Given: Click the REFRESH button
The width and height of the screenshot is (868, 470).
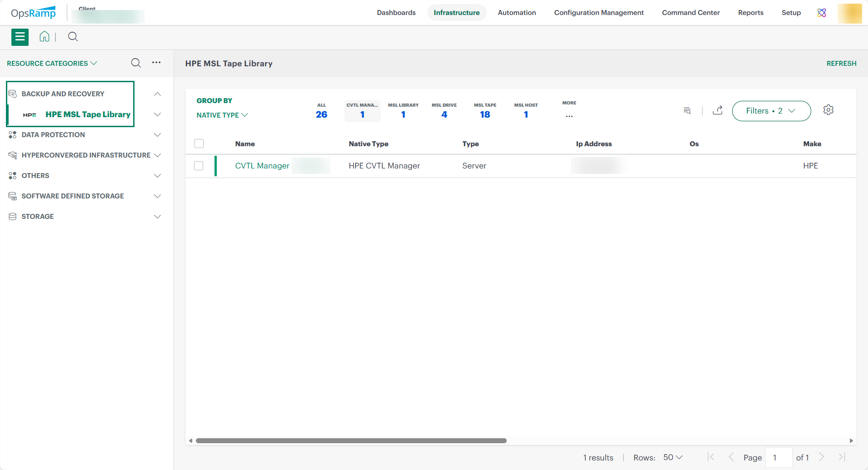Looking at the screenshot, I should pyautogui.click(x=841, y=64).
